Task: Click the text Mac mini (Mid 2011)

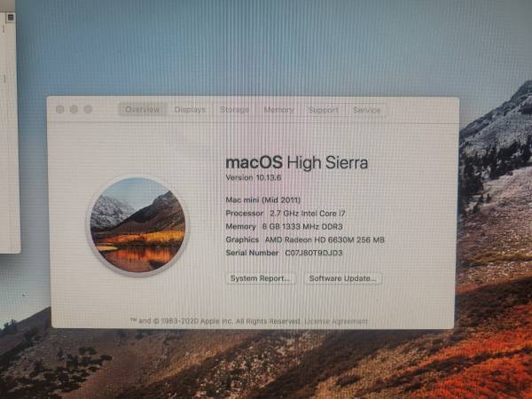Action: 263,199
